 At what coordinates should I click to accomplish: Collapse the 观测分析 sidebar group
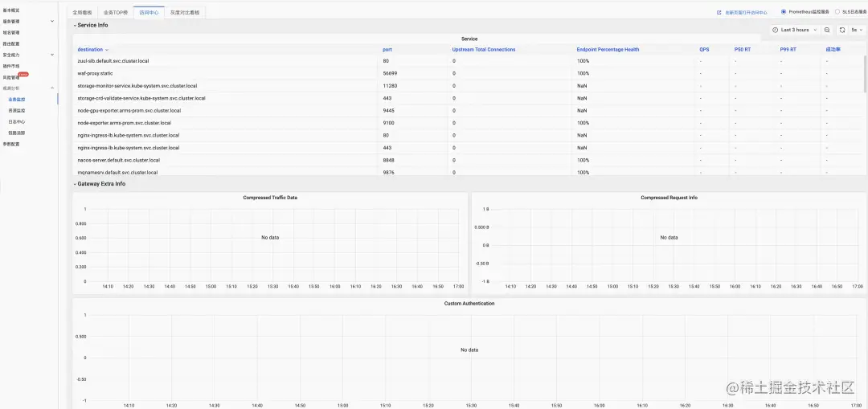click(x=52, y=88)
